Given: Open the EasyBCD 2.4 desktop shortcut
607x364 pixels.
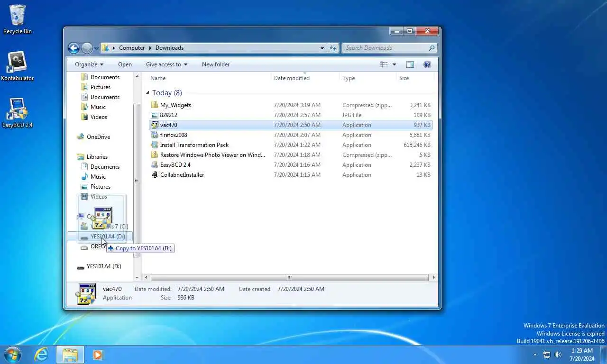Looking at the screenshot, I should 18,113.
